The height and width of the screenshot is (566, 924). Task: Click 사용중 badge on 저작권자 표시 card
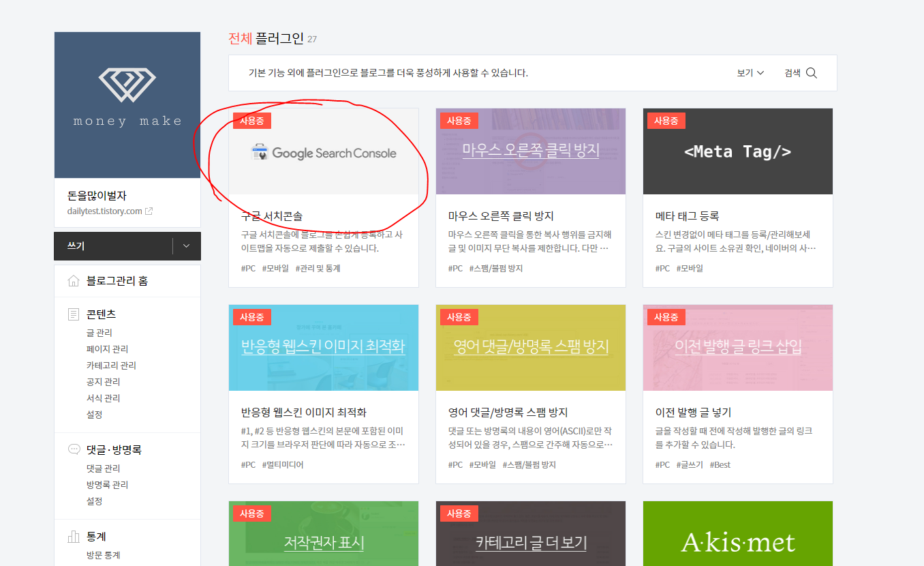coord(252,513)
